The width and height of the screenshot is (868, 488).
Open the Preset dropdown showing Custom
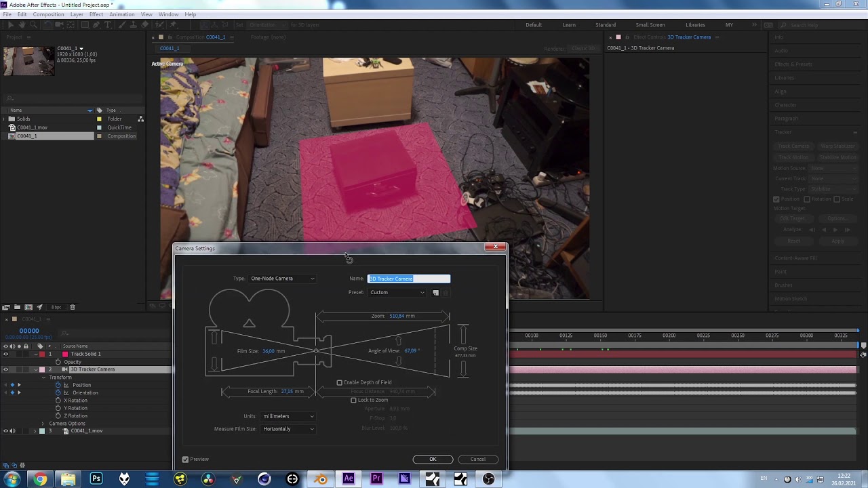[397, 293]
